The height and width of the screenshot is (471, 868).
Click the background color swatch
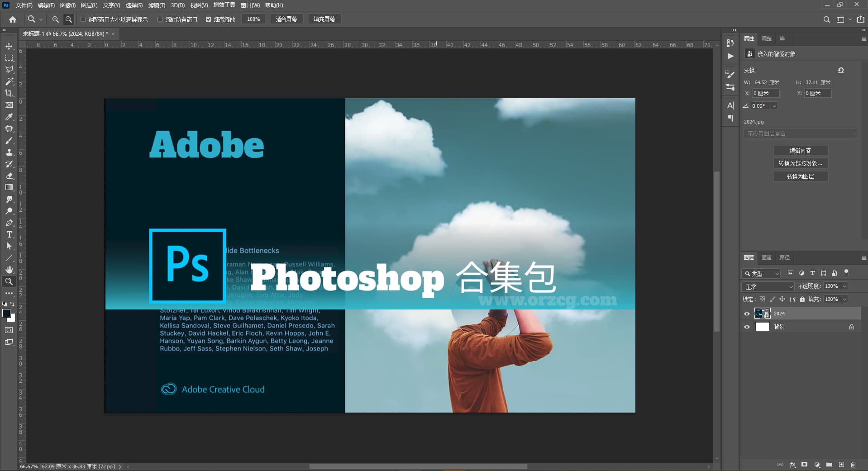[12, 319]
